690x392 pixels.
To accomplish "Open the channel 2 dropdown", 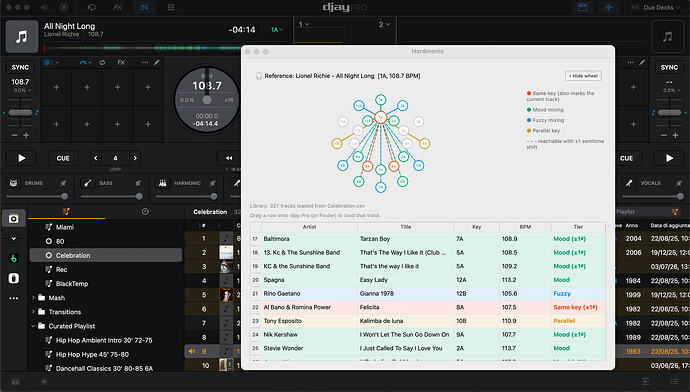I will click(384, 25).
